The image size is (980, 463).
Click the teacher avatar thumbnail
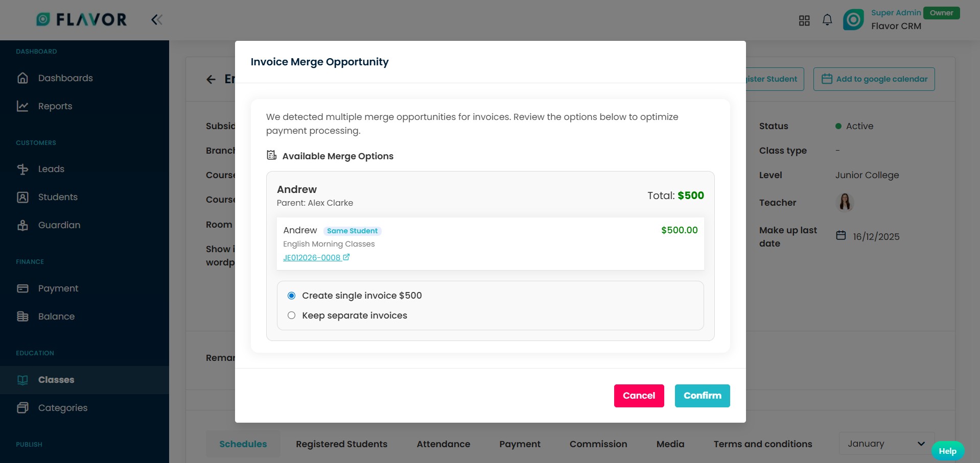(x=845, y=202)
